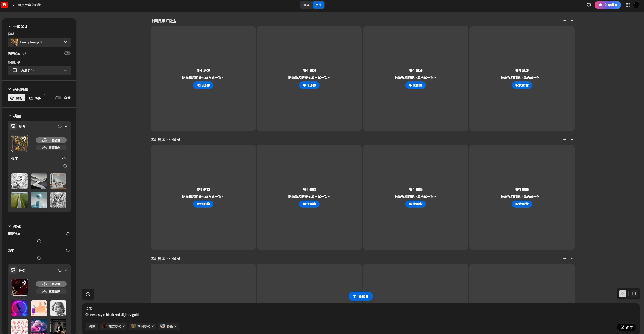Screen dimensions: 644x334
Task: Click the 新影像 button
Action: pyautogui.click(x=360, y=296)
